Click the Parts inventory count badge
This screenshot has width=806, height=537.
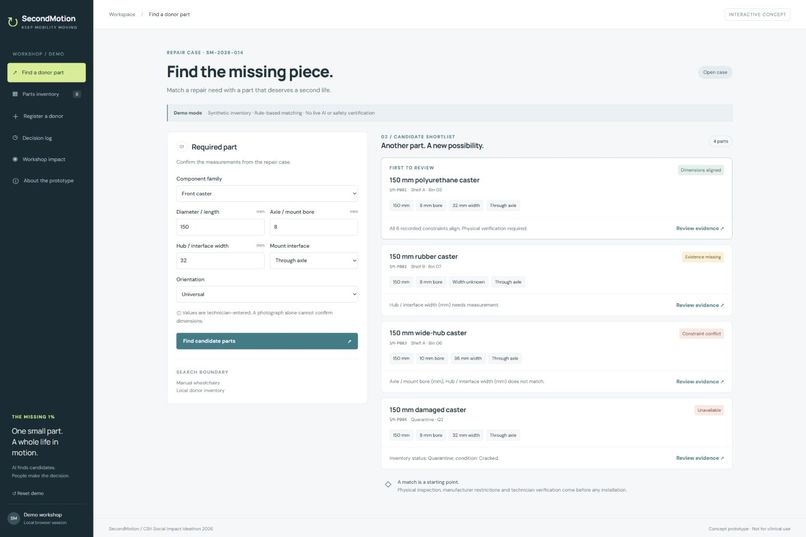pos(77,94)
